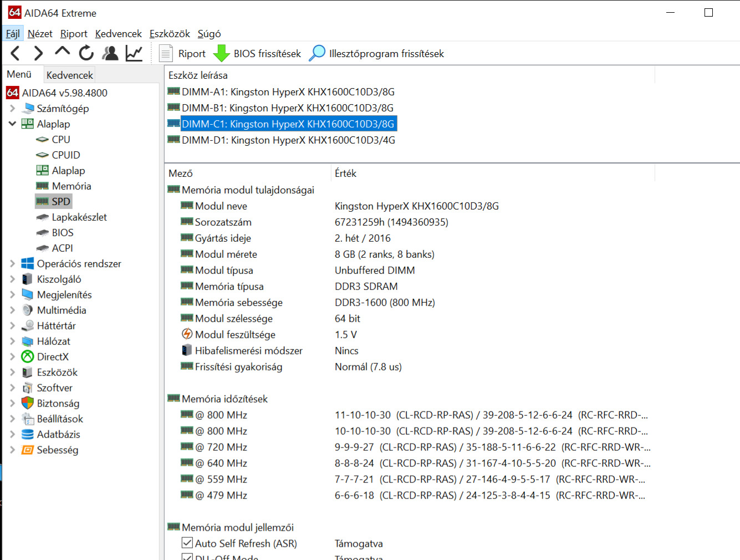Select DIMM-A1 Kingston HyperX device

(x=282, y=91)
